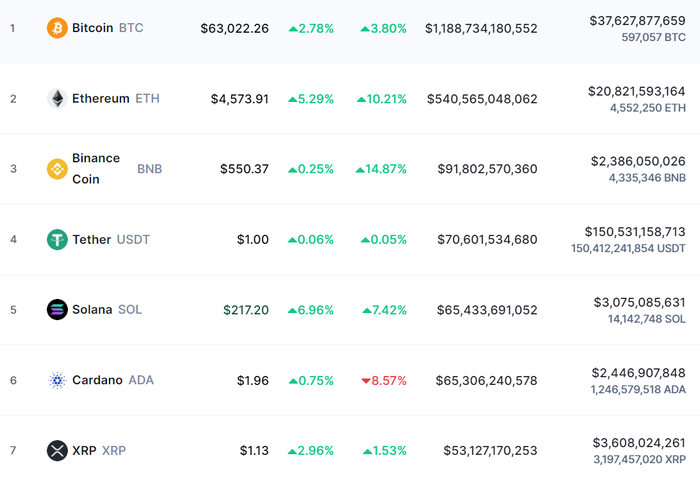The image size is (700, 485).
Task: Select the Tether USDT name link
Action: point(111,240)
